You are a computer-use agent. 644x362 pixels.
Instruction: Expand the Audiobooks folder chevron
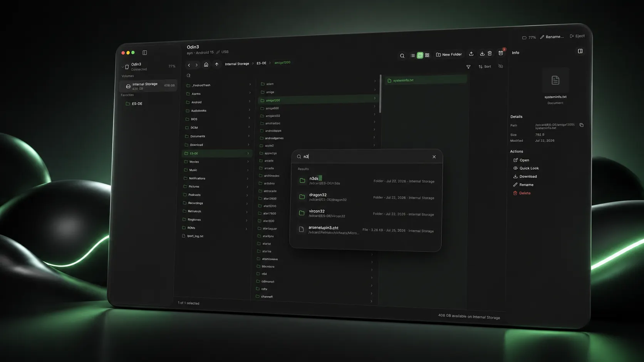point(249,110)
